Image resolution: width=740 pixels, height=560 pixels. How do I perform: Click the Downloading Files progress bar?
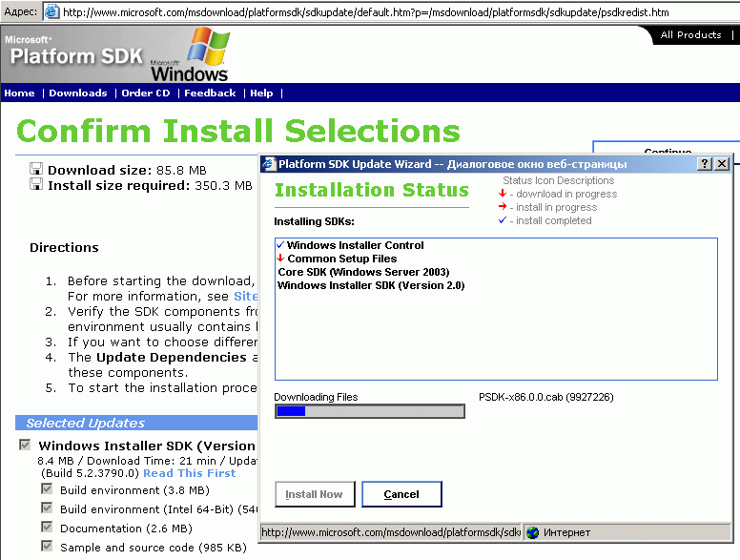pyautogui.click(x=370, y=411)
